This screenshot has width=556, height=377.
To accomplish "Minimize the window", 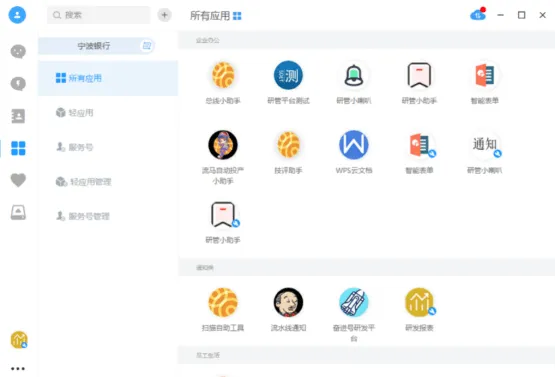I will click(500, 15).
